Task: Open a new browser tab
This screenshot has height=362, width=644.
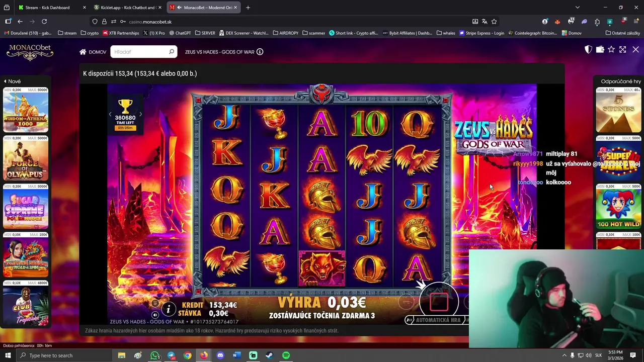Action: pyautogui.click(x=248, y=8)
